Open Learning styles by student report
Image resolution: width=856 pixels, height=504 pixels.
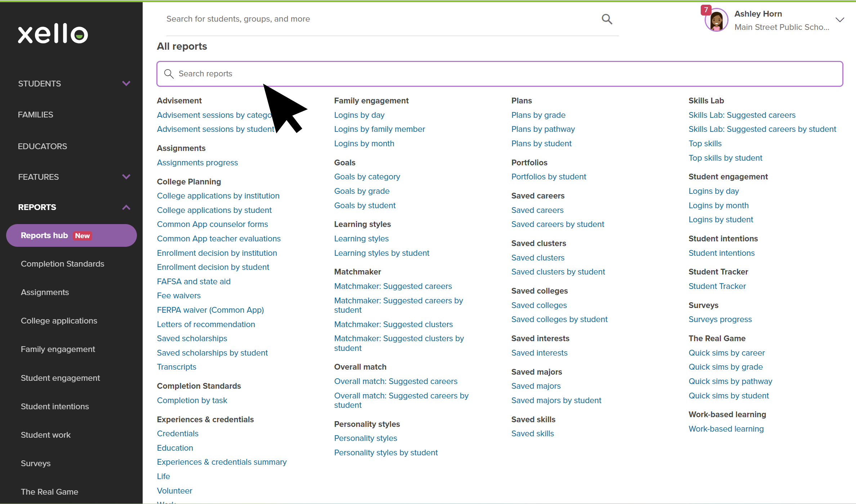click(x=382, y=253)
